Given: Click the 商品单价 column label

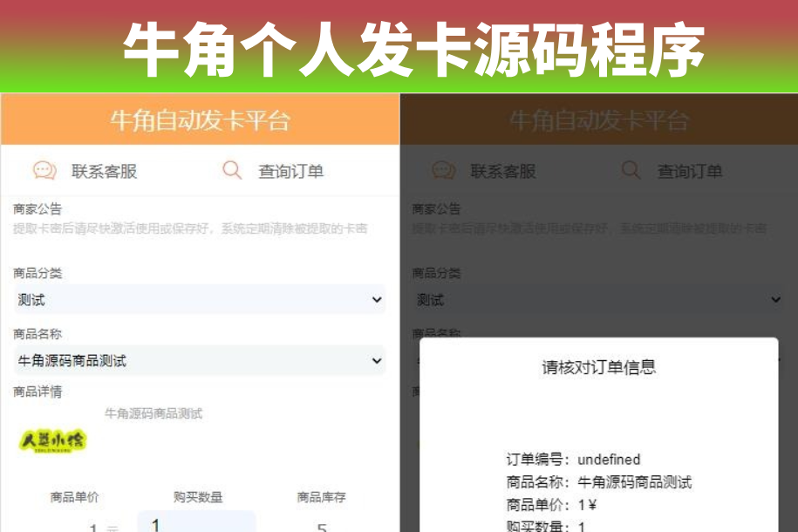Looking at the screenshot, I should click(x=74, y=497).
